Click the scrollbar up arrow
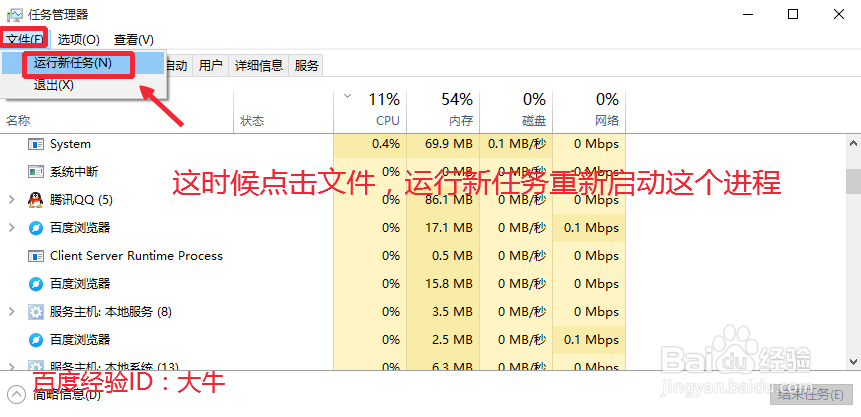The width and height of the screenshot is (861, 417). pos(853,144)
